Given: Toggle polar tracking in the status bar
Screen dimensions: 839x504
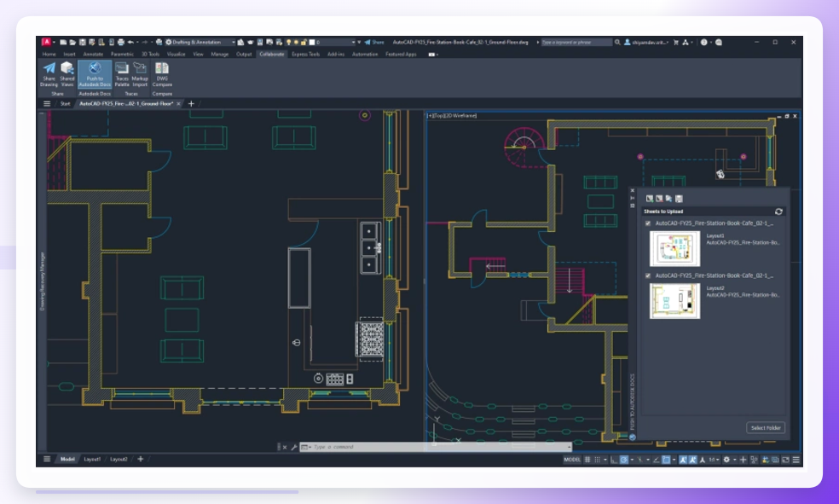Looking at the screenshot, I should 624,460.
